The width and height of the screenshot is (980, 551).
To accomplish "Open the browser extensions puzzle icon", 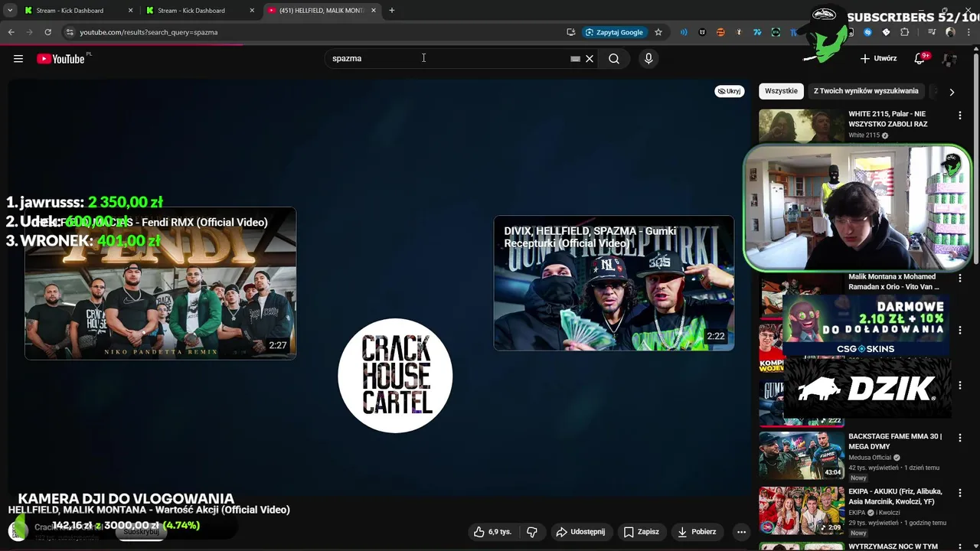I will click(904, 32).
